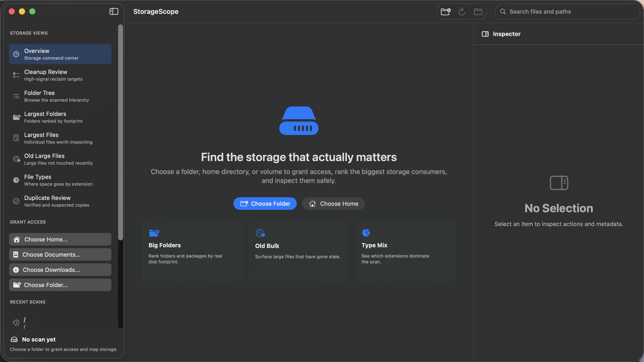
Task: Click Choose Documents... button
Action: coord(60,255)
